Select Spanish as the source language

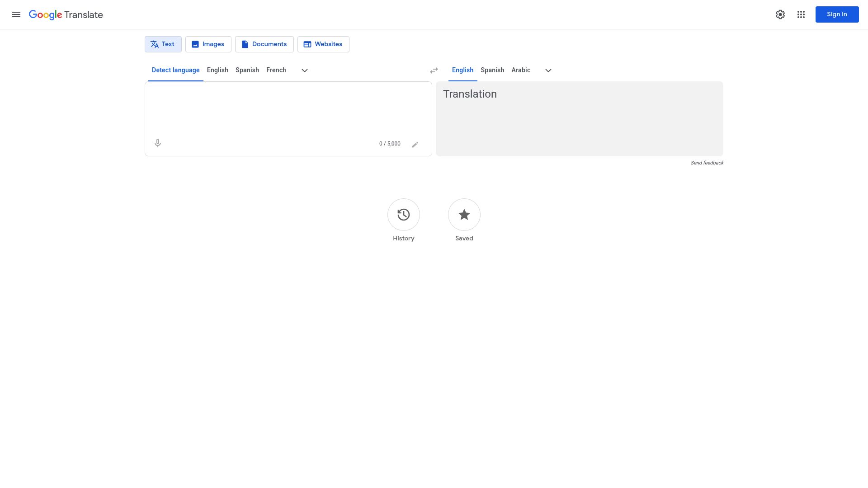(x=247, y=70)
